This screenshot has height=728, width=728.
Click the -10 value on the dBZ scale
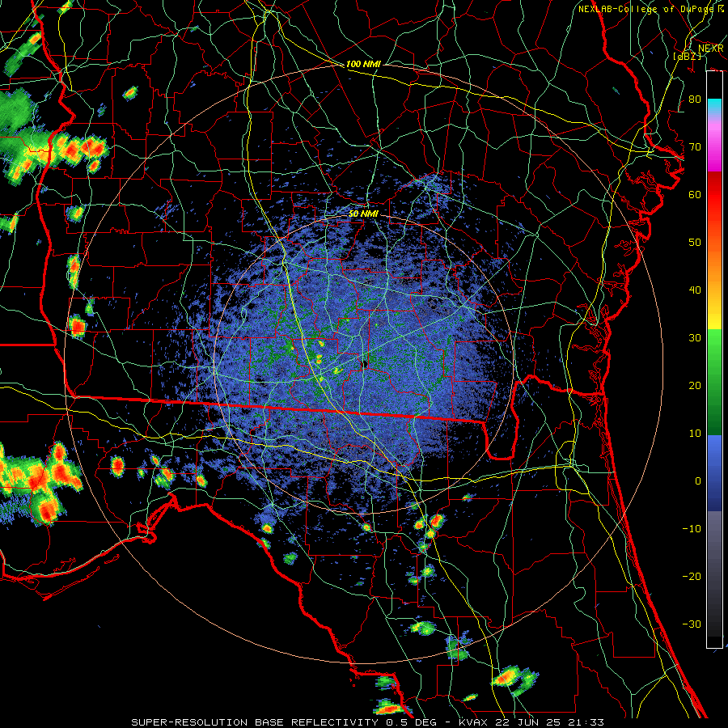point(692,529)
